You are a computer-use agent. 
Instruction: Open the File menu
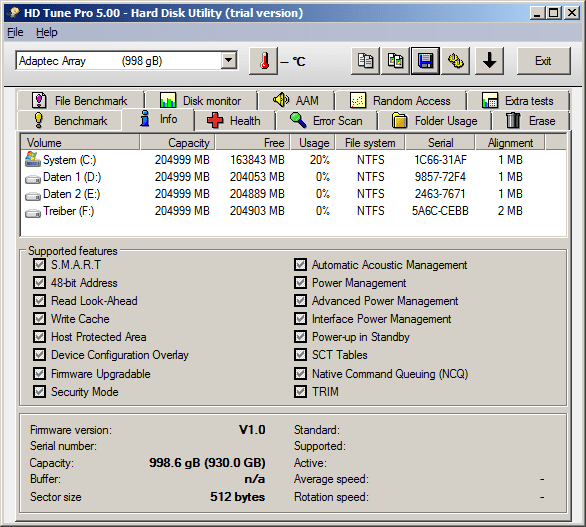pyautogui.click(x=15, y=32)
